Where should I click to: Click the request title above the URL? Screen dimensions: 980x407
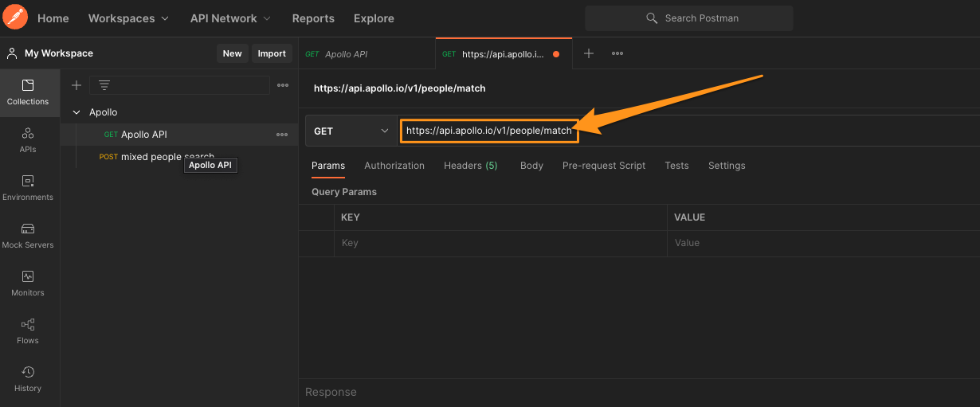pos(400,88)
